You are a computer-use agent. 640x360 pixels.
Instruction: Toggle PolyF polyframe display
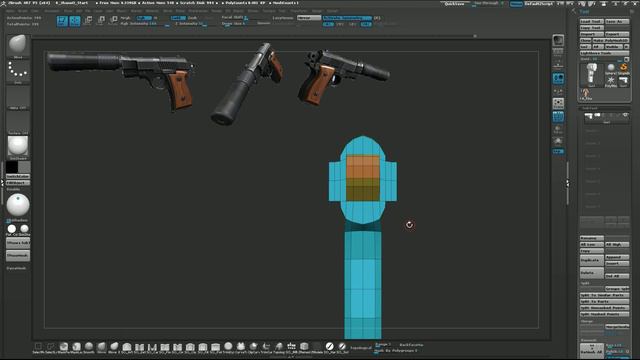pos(558,116)
